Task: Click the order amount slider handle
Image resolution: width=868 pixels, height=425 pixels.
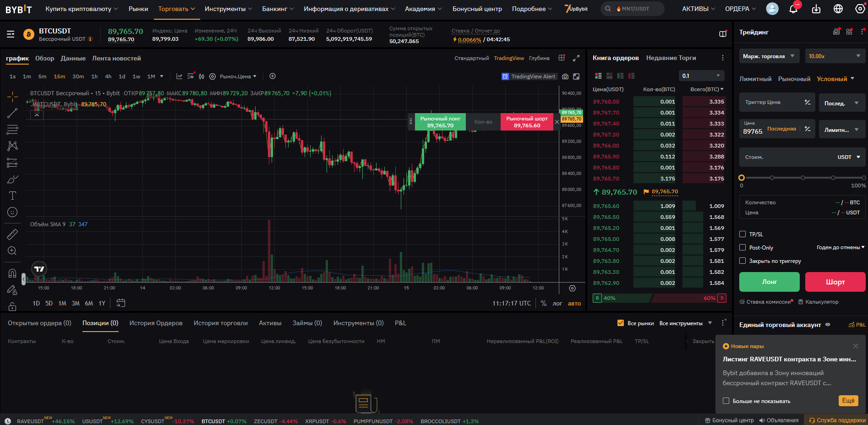Action: (742, 178)
